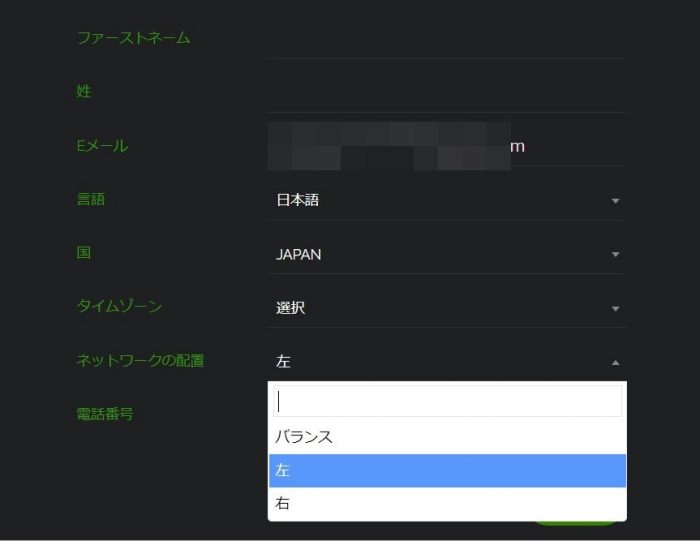Screen dimensions: 700x541
Task: Click the 姓 text input field
Action: (x=447, y=92)
